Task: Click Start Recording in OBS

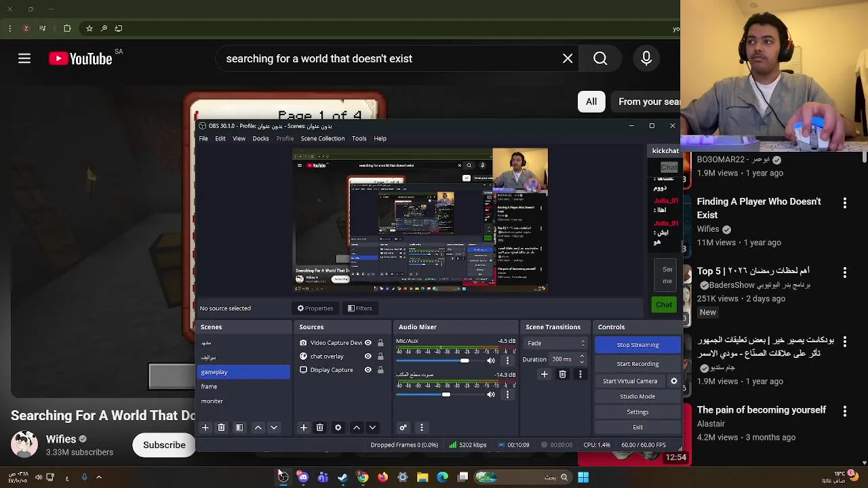Action: (637, 364)
